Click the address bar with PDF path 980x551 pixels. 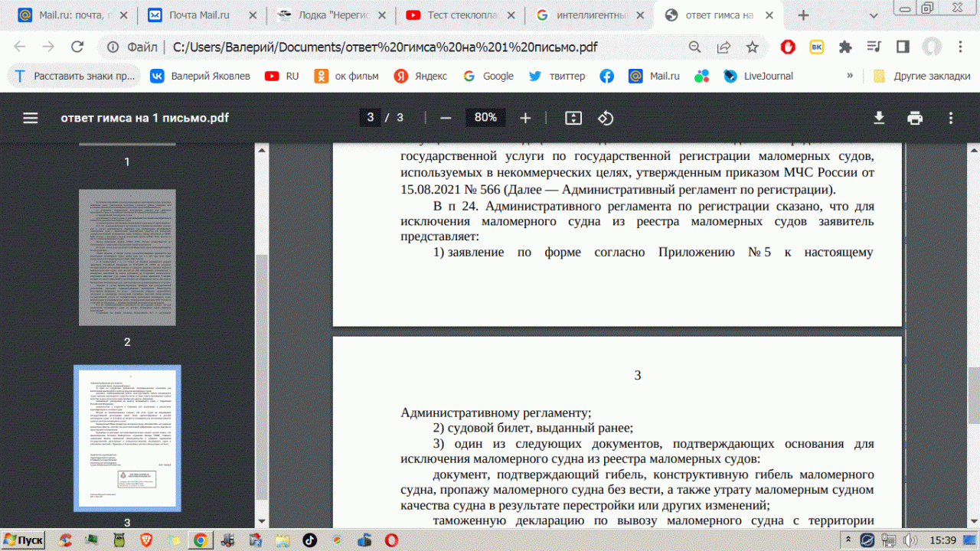pyautogui.click(x=385, y=47)
